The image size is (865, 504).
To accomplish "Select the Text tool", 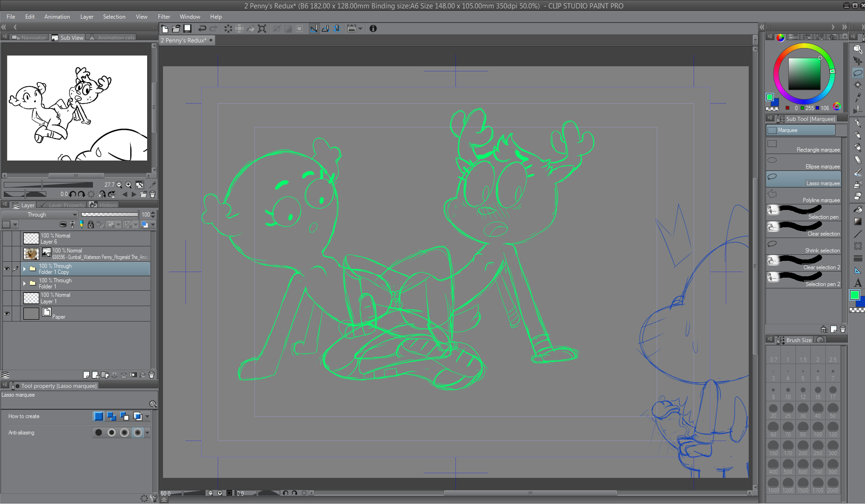I will click(858, 283).
